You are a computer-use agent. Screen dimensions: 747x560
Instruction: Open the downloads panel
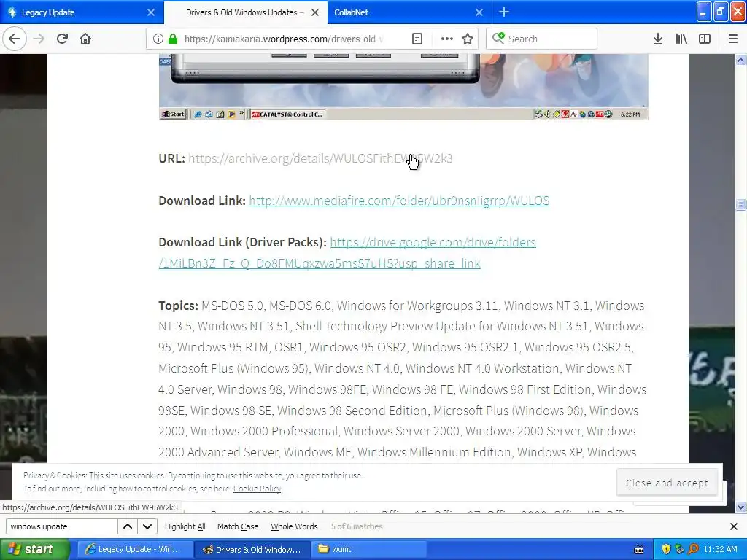coord(658,39)
